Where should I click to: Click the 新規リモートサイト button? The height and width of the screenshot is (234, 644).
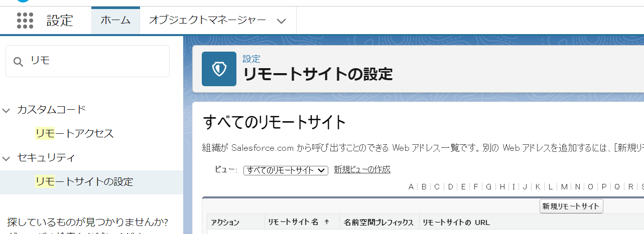(571, 206)
